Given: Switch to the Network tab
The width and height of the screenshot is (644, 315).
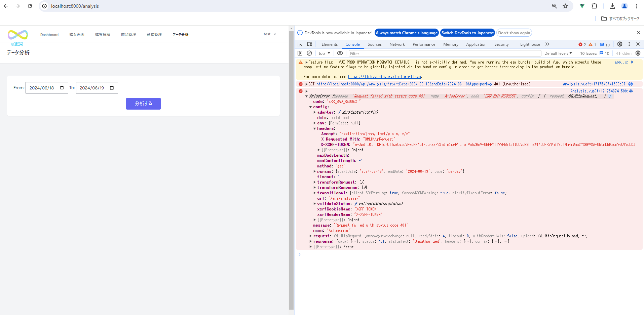Looking at the screenshot, I should click(x=397, y=44).
